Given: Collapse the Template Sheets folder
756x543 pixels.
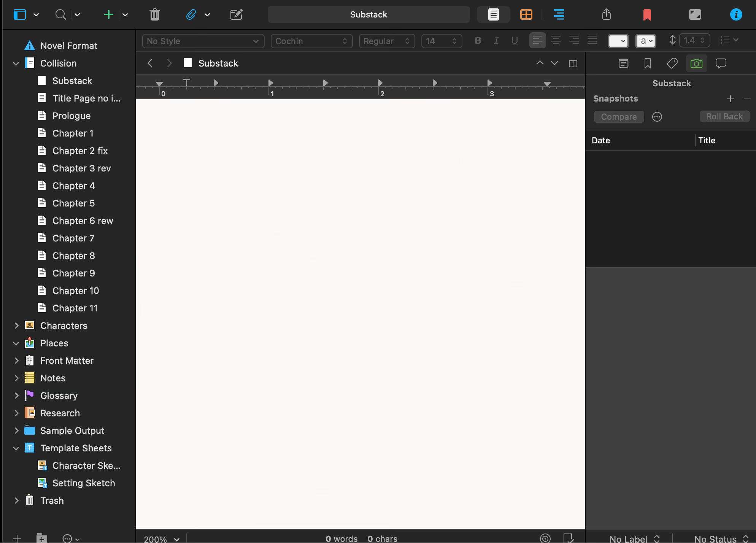Looking at the screenshot, I should 16,448.
